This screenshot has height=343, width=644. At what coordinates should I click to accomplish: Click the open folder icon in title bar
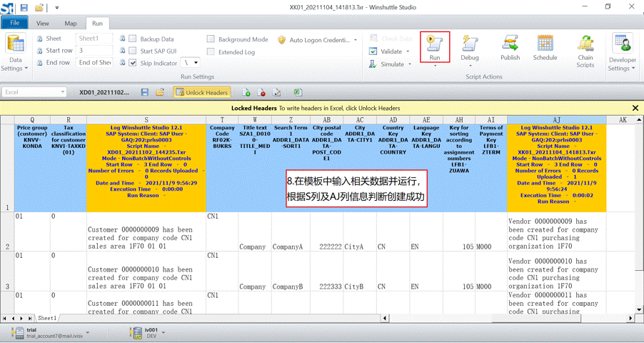tap(39, 7)
